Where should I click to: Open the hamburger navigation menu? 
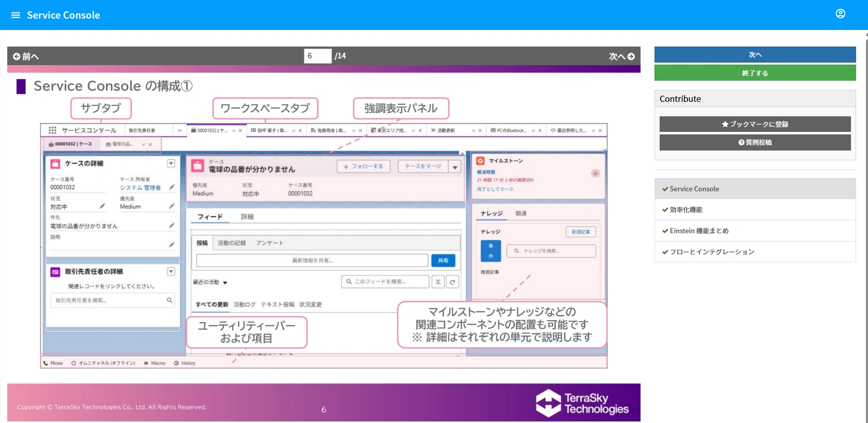(16, 15)
